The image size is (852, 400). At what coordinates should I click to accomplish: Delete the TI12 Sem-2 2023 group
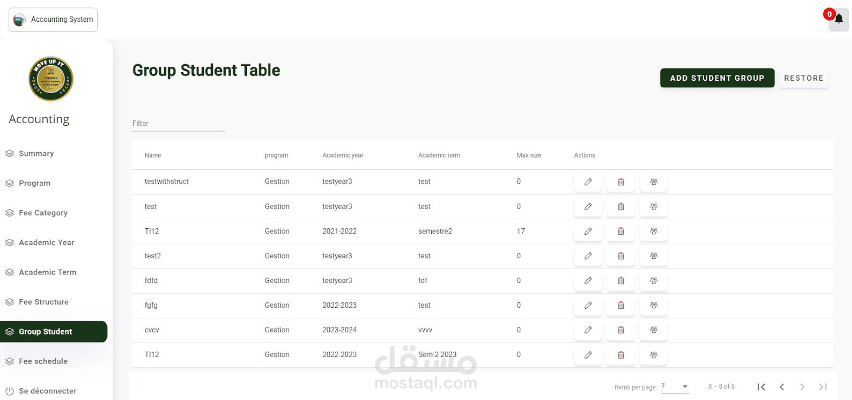coord(621,355)
